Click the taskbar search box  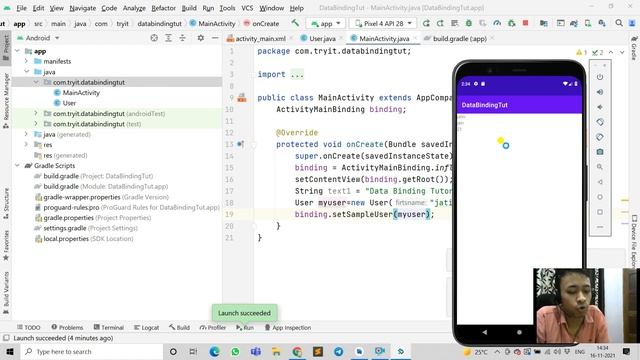[91, 351]
